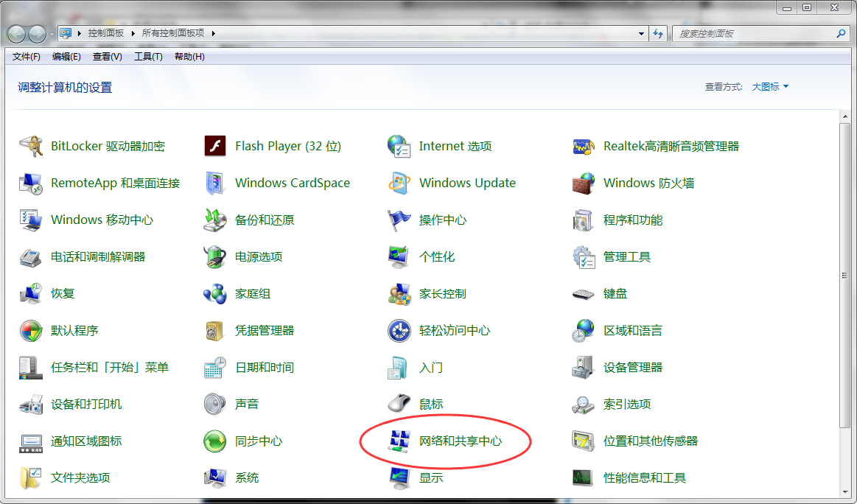Viewport: 857px width, 504px height.
Task: Click the 显示 link
Action: pos(431,477)
